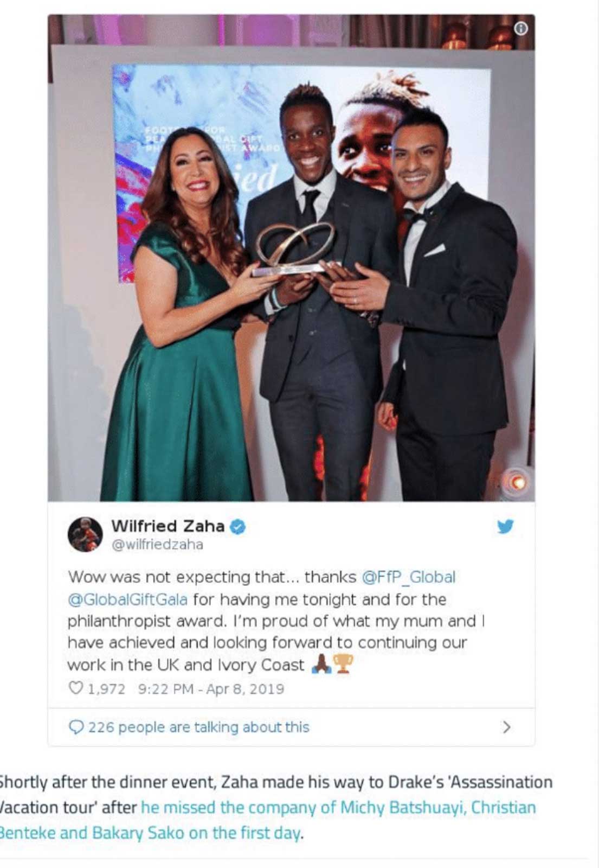Click the 1,972 likes count
Screen dimensions: 599x868
click(x=106, y=689)
